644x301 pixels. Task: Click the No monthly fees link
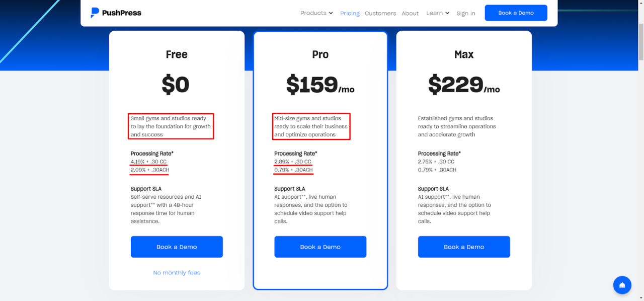pos(177,273)
